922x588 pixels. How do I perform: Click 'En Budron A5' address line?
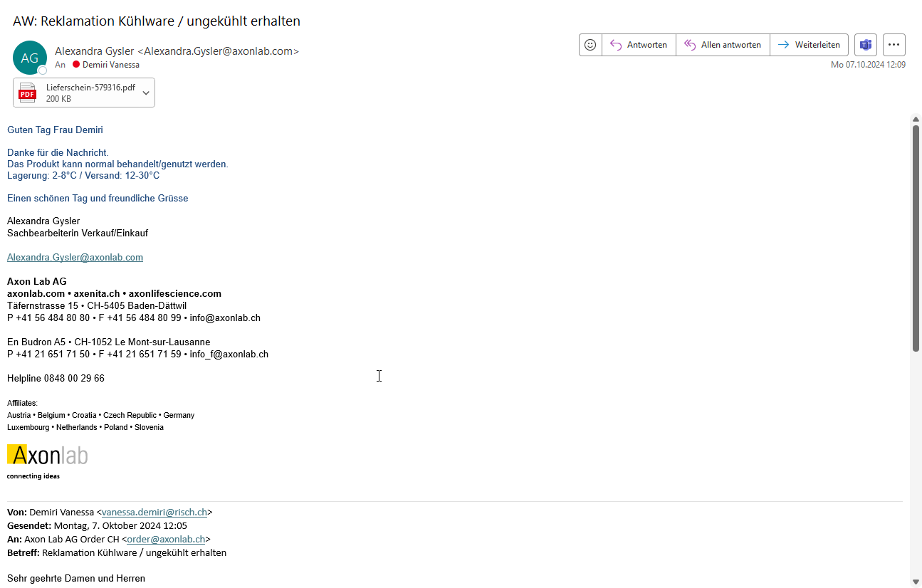click(108, 342)
